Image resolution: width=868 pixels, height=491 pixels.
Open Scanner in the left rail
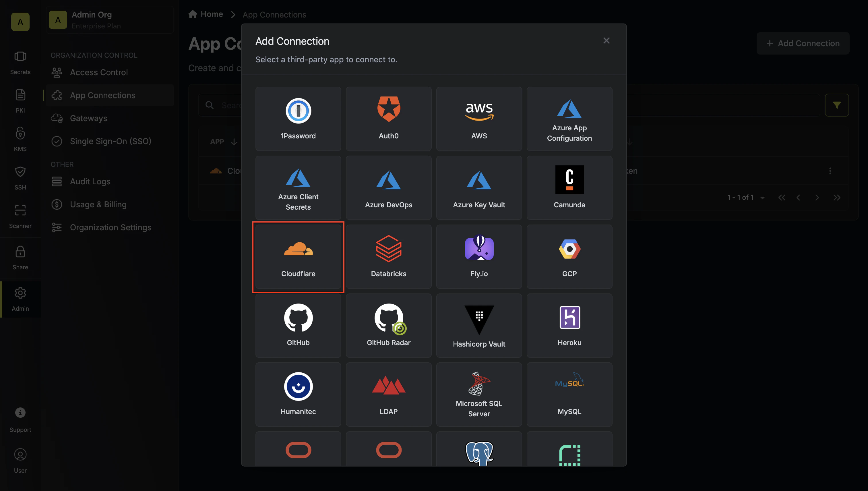pyautogui.click(x=20, y=216)
